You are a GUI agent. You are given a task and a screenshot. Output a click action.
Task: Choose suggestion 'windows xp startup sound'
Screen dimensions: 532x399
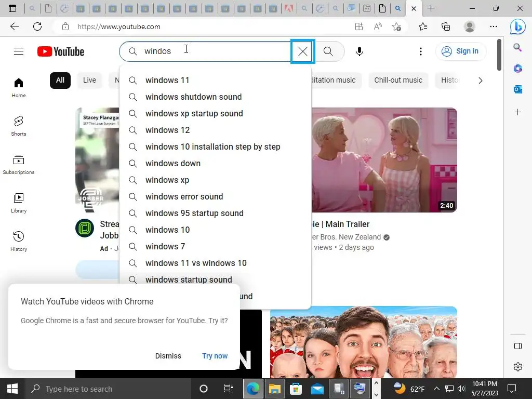click(215, 114)
